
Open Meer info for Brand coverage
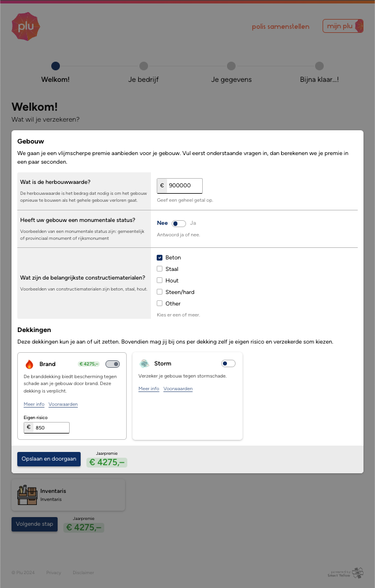tap(34, 404)
